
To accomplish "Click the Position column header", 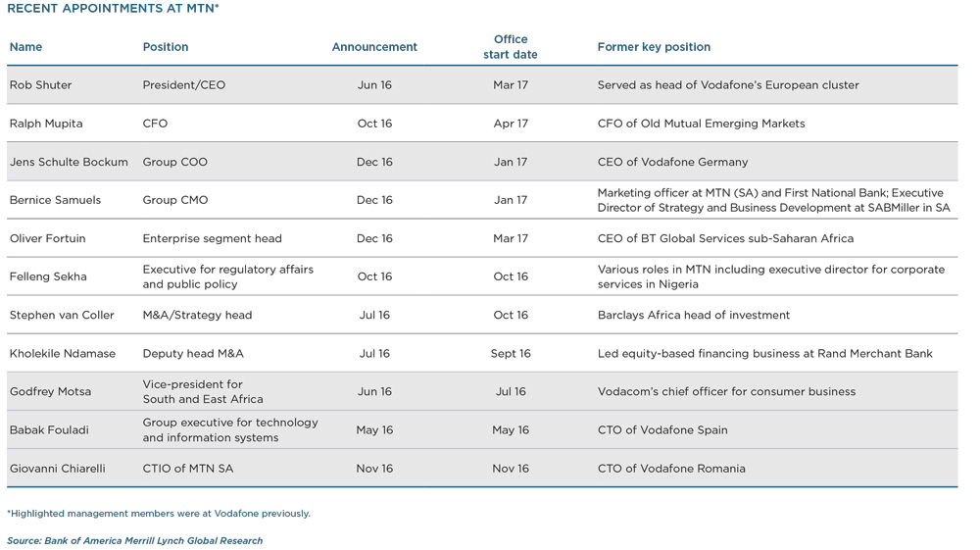I will 165,47.
